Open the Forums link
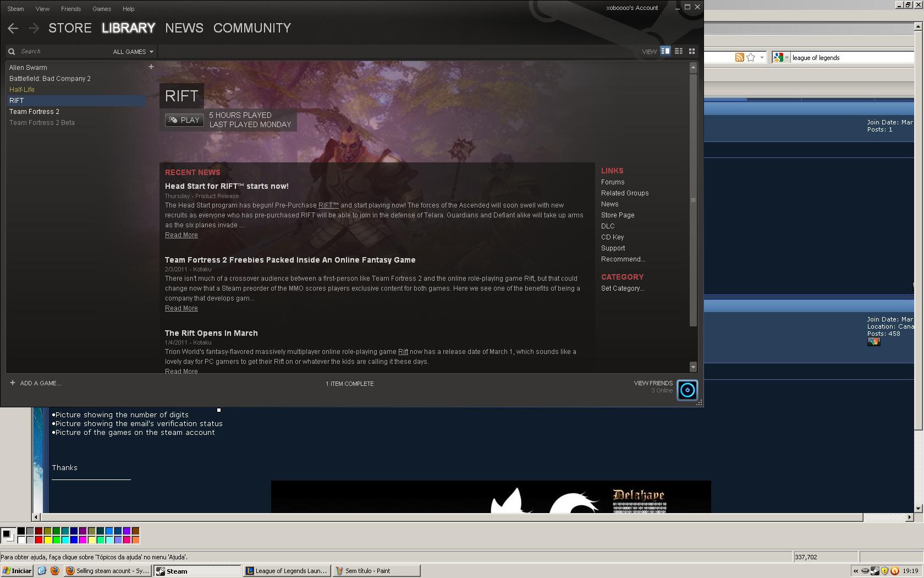The height and width of the screenshot is (578, 924). coord(613,182)
